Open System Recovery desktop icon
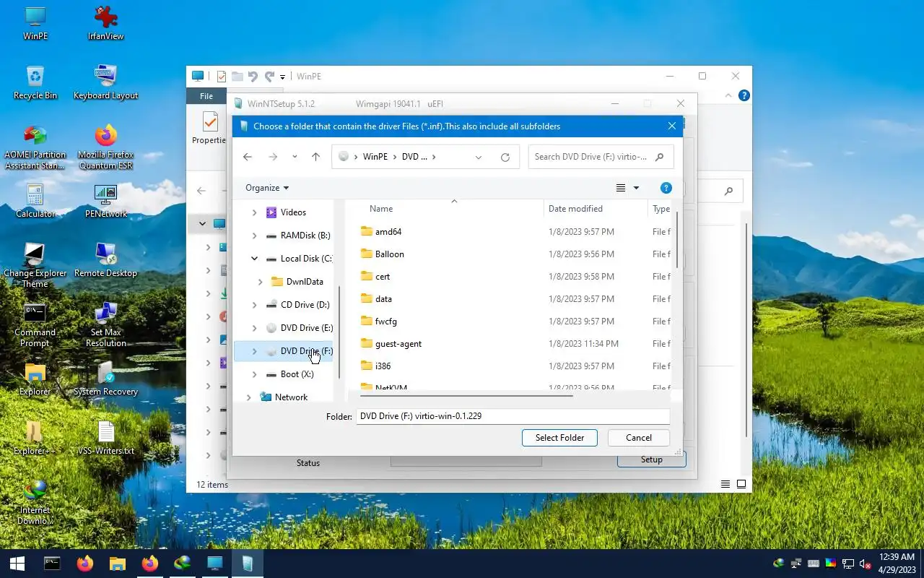Viewport: 924px width, 578px height. point(106,379)
